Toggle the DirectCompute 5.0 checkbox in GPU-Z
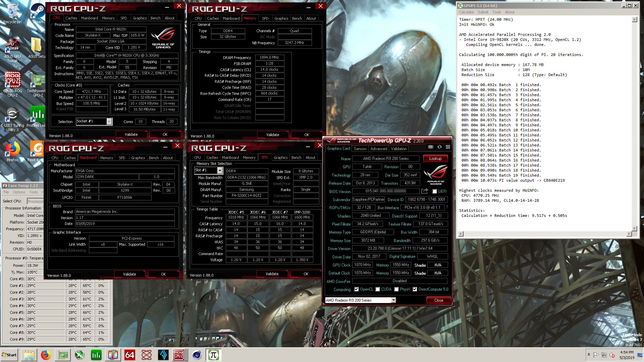644x362 pixels. [x=415, y=289]
